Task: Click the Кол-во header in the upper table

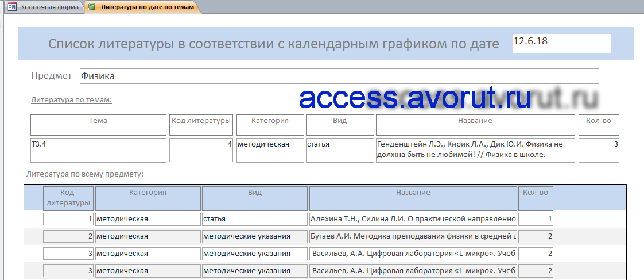Action: 599,125
